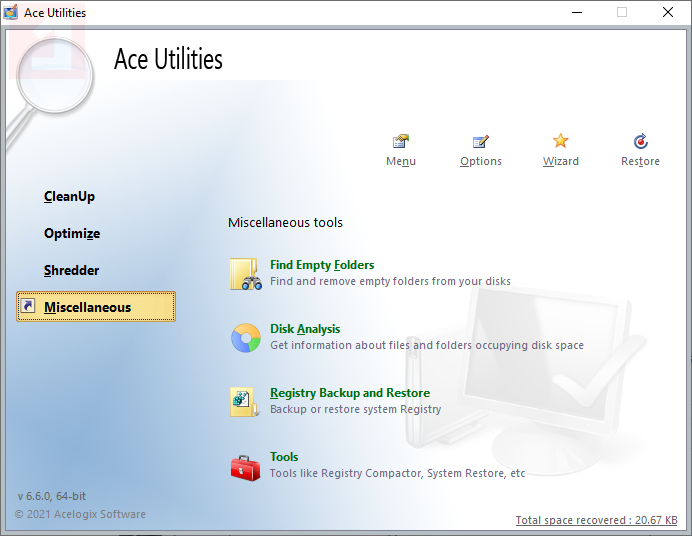The height and width of the screenshot is (536, 692).
Task: Open the Options pencil icon
Action: pyautogui.click(x=481, y=141)
